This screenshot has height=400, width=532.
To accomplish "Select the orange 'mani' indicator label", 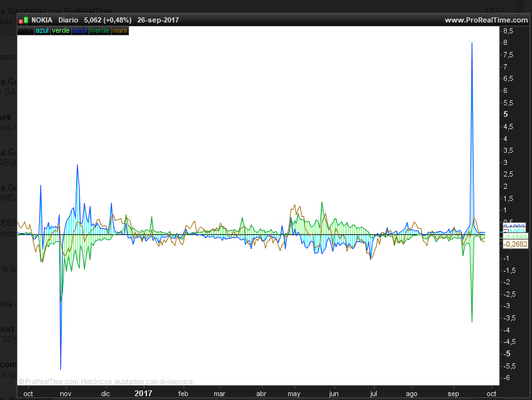I will tap(119, 31).
